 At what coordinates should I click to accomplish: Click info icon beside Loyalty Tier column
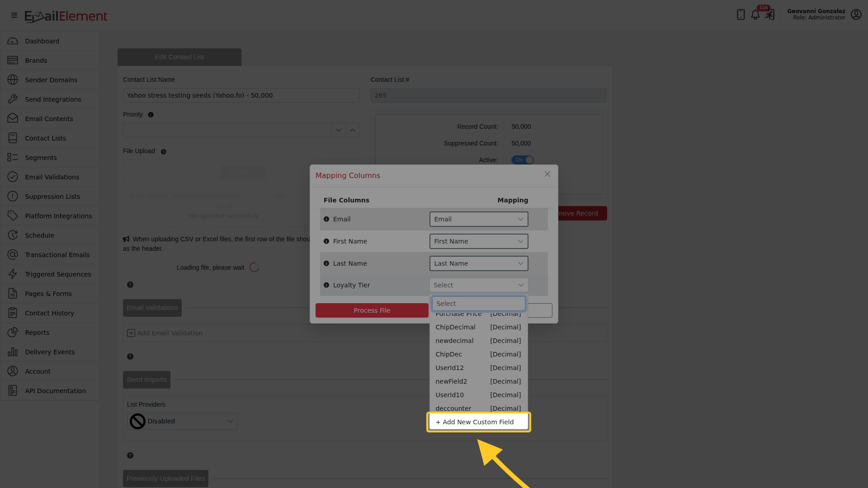(326, 285)
